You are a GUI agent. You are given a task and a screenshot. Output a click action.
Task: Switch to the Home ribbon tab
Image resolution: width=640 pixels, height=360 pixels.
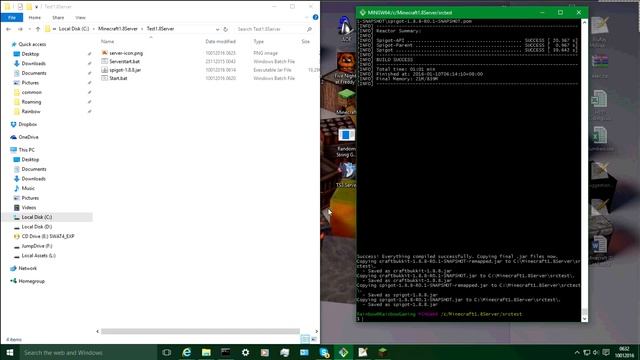click(35, 18)
